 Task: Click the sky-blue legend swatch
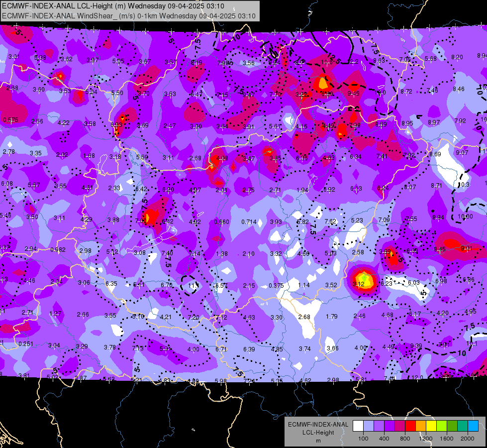(473, 426)
